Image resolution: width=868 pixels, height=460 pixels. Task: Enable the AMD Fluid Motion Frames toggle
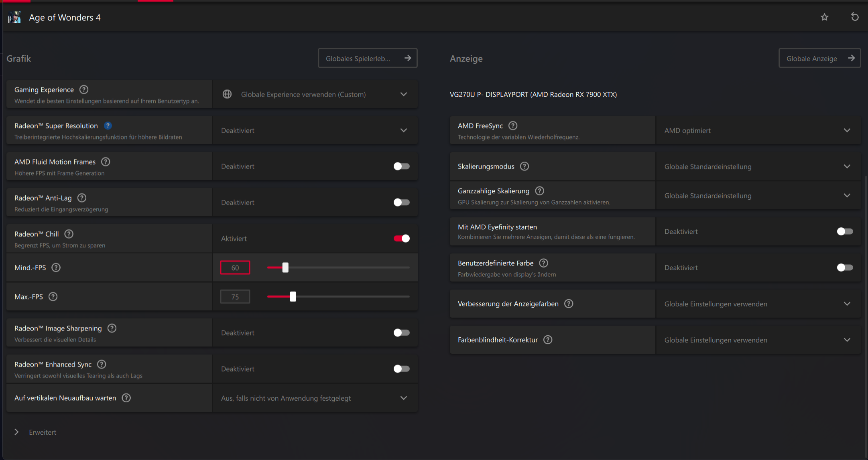click(x=401, y=166)
